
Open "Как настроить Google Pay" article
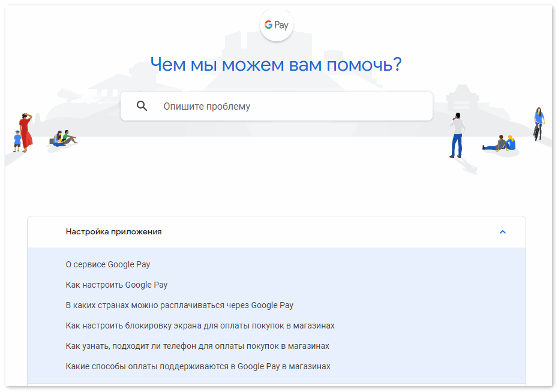pos(116,285)
